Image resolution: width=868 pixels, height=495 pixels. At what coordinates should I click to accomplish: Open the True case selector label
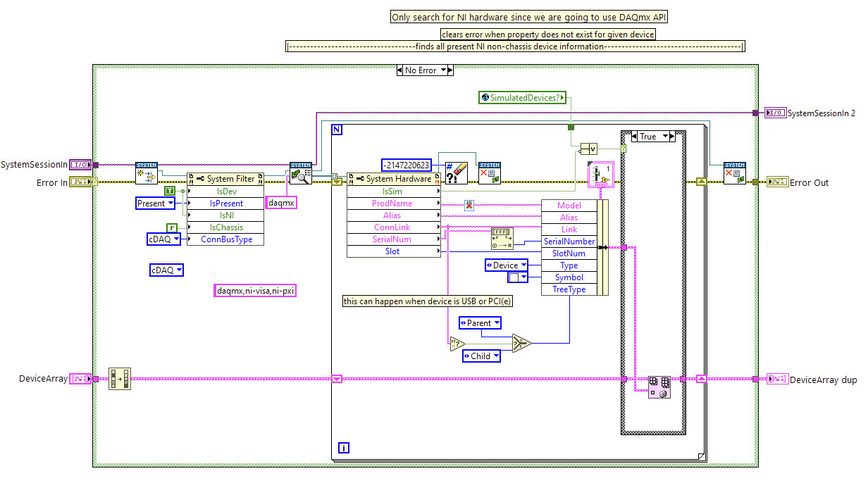[x=664, y=137]
